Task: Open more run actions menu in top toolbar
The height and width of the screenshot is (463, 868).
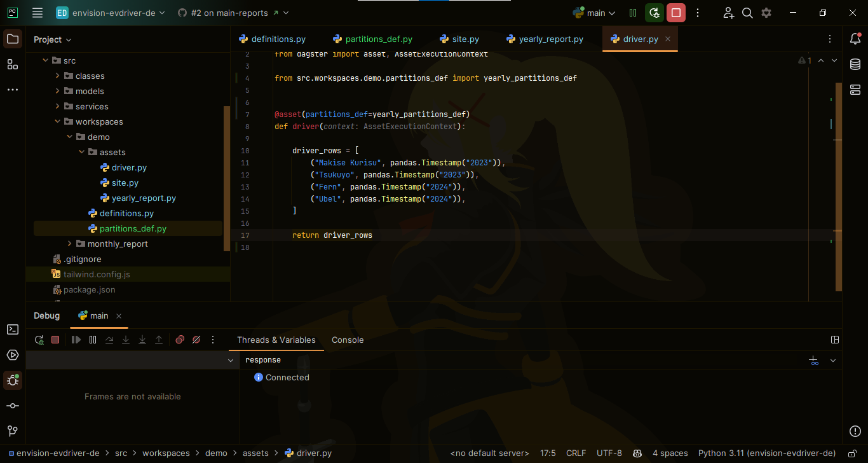Action: point(698,13)
